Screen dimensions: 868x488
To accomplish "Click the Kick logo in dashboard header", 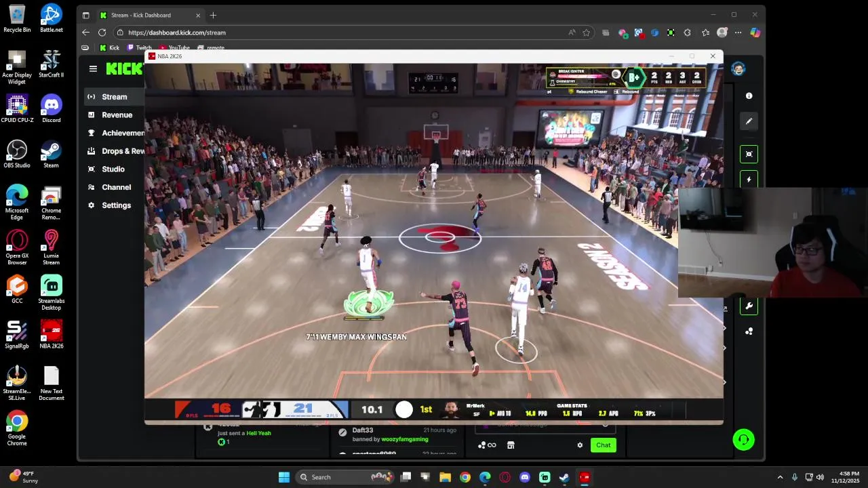I will click(124, 68).
